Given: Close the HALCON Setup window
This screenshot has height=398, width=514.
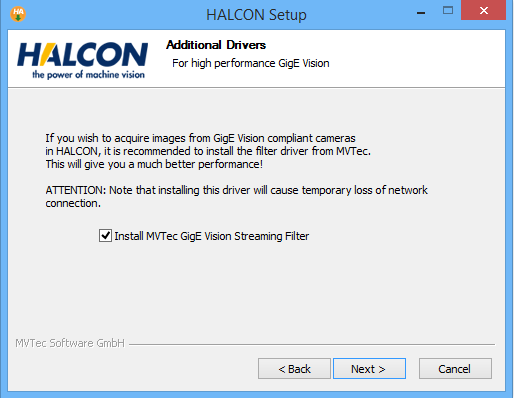Looking at the screenshot, I should [483, 10].
